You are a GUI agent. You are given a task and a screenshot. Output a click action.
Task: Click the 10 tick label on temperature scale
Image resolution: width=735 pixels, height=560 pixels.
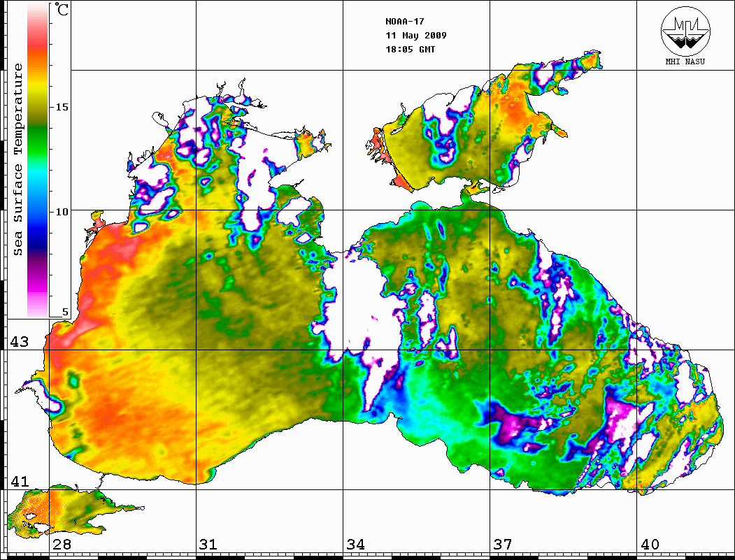(62, 211)
